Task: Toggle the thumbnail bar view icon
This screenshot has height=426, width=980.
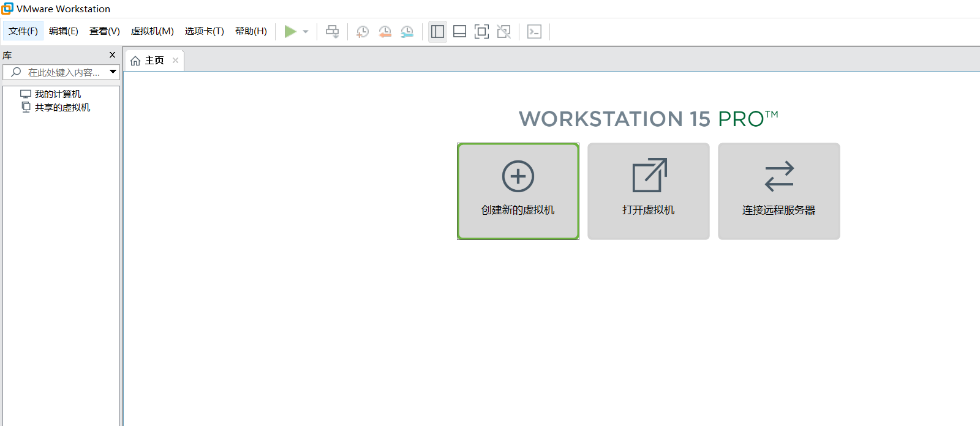Action: [x=459, y=31]
